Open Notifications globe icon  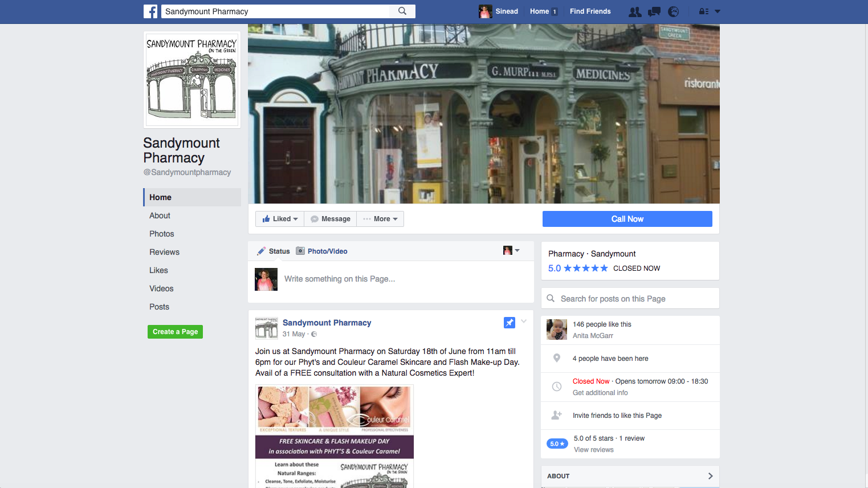pos(673,11)
